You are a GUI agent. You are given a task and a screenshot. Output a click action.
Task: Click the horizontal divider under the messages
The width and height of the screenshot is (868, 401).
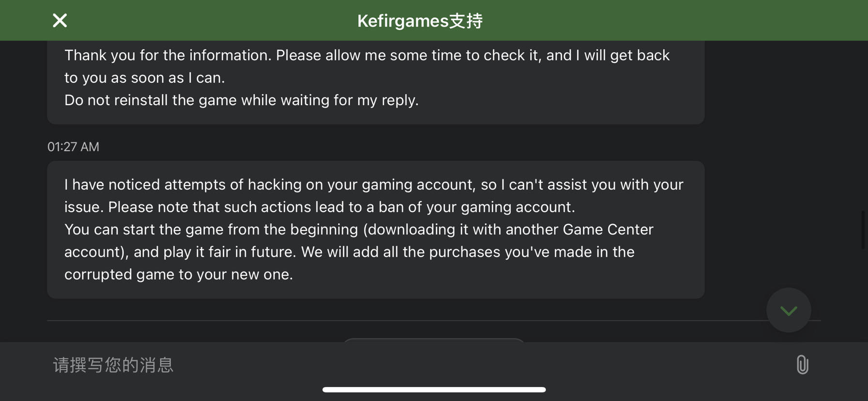pyautogui.click(x=434, y=321)
